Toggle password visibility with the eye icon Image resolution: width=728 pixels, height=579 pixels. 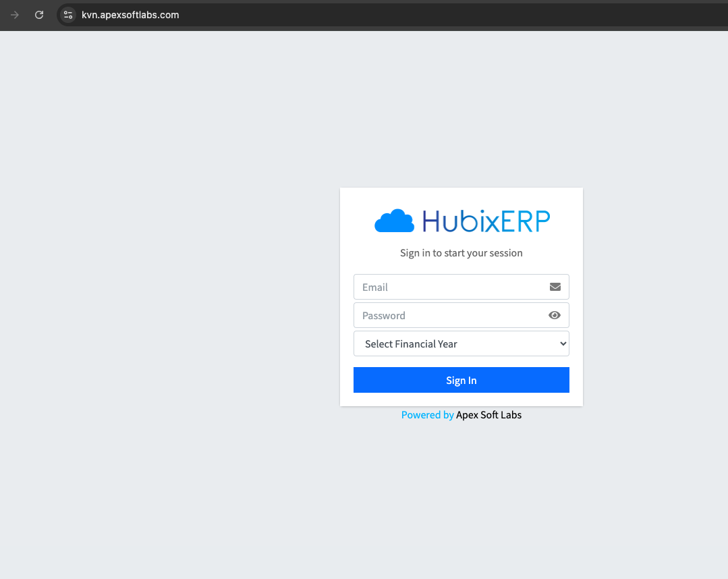pos(555,315)
